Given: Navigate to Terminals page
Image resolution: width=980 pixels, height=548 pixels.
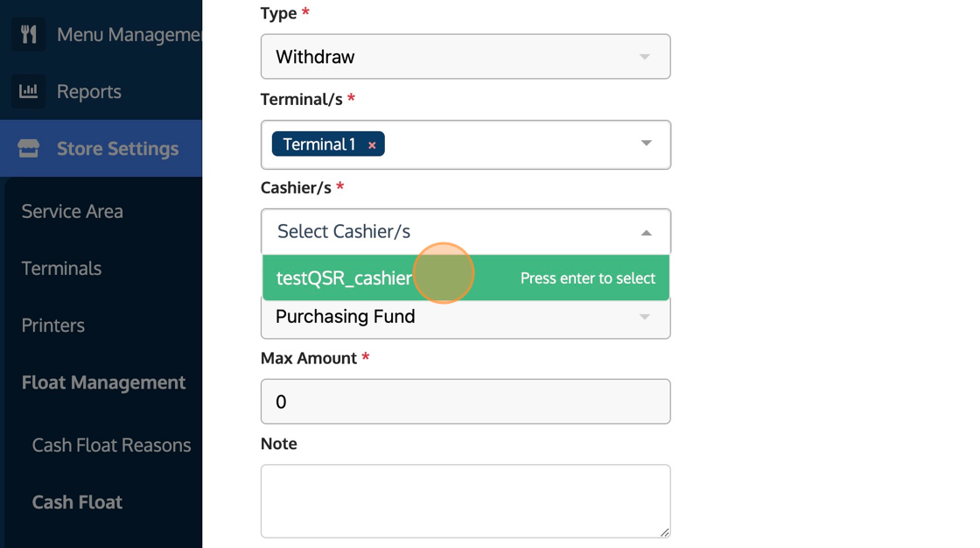Looking at the screenshot, I should pos(61,268).
